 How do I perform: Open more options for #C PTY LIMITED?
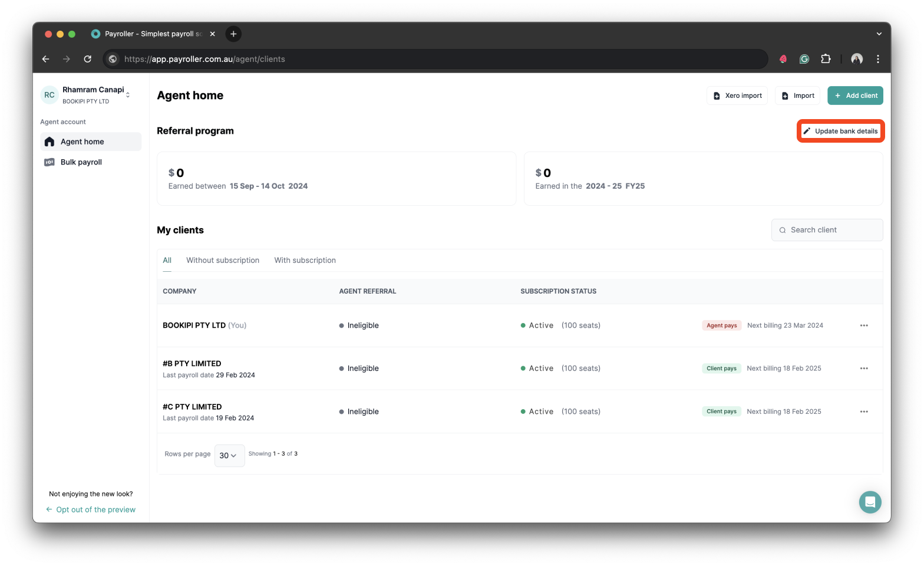point(864,412)
